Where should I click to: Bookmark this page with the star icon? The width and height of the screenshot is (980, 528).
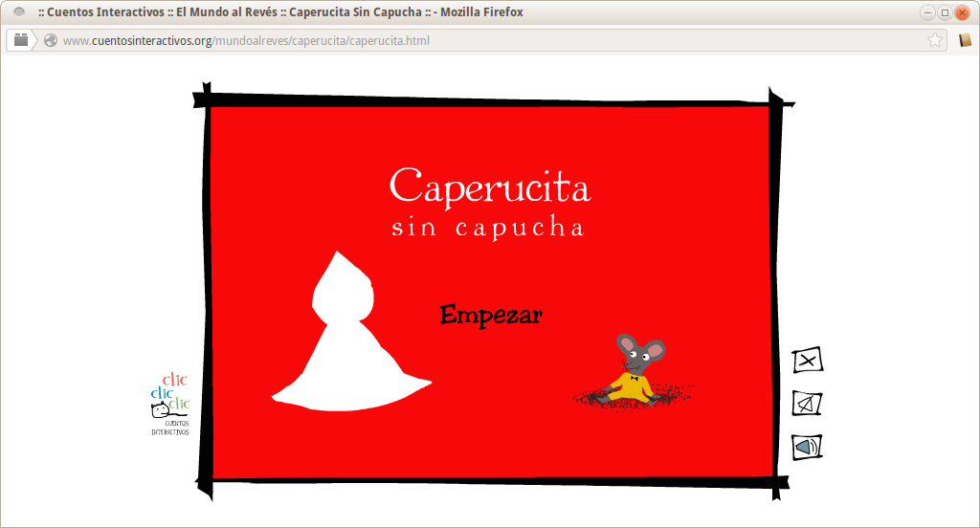click(934, 40)
